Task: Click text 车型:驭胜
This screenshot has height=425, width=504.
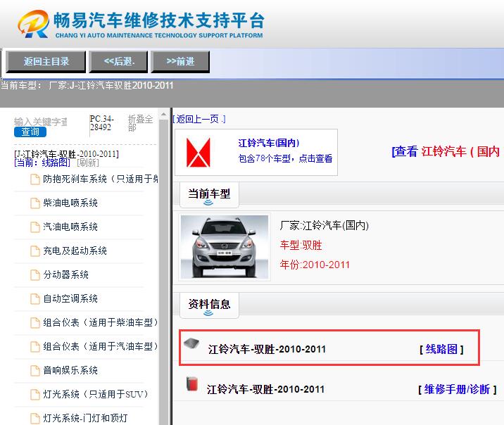Action: pos(301,245)
